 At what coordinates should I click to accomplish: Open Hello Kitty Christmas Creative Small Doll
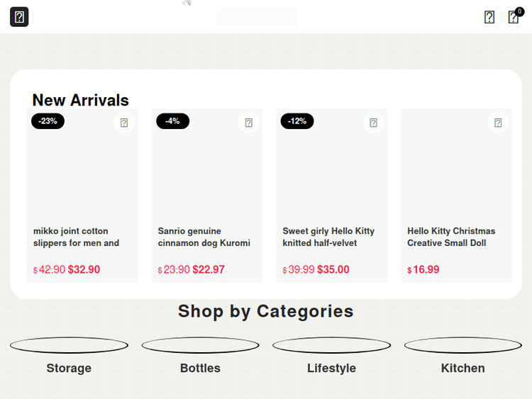pos(451,237)
